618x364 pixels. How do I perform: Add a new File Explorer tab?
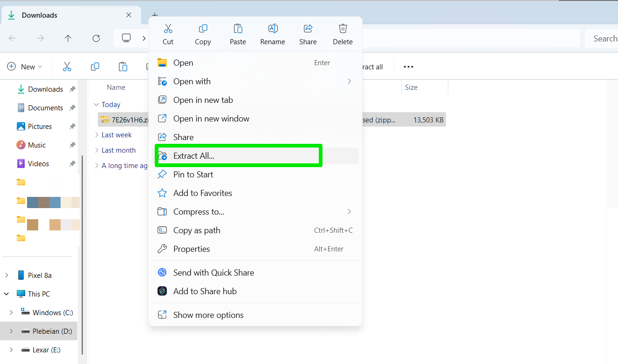click(155, 15)
